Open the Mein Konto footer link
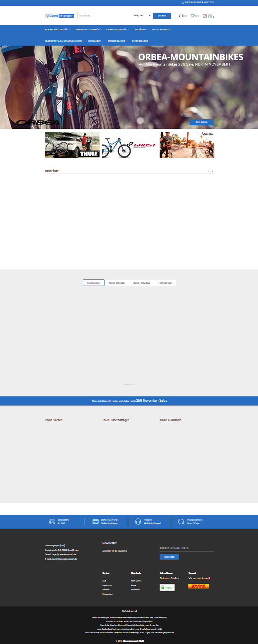 coord(136,581)
